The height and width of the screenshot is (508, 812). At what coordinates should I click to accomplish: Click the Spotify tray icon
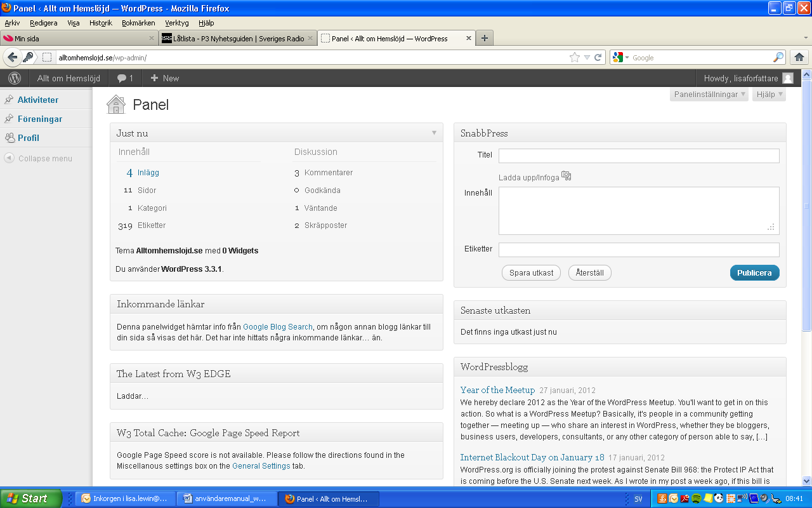point(696,498)
